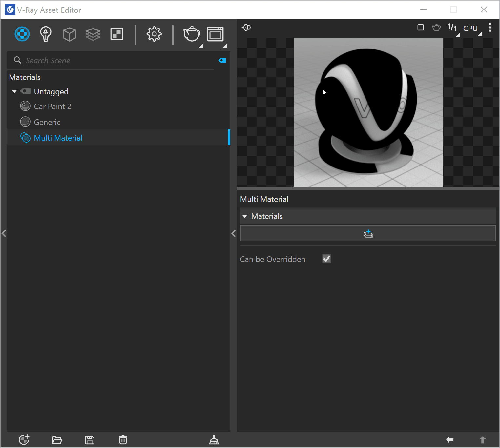The width and height of the screenshot is (500, 448).
Task: Click the blue tag filter icon
Action: pos(222,60)
